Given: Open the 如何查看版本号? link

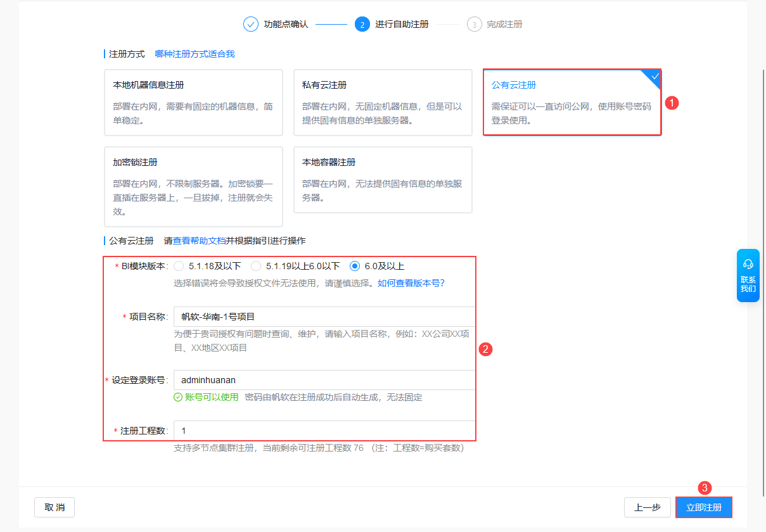Looking at the screenshot, I should pos(411,283).
